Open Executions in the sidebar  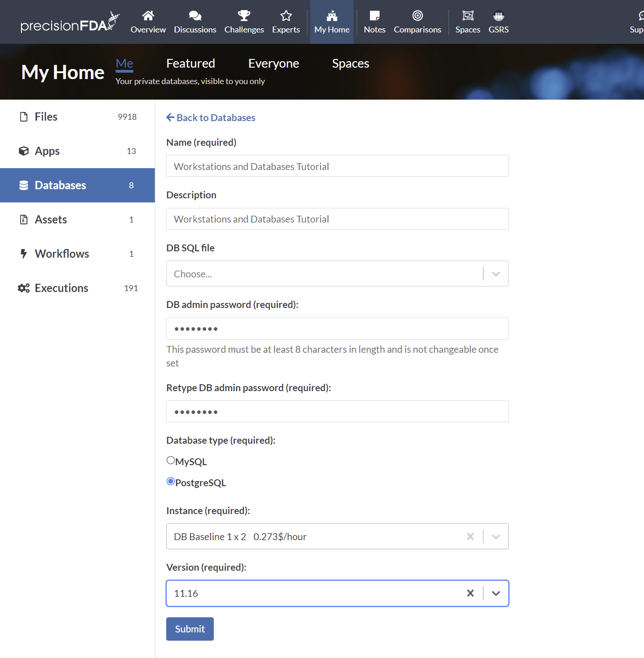coord(62,288)
